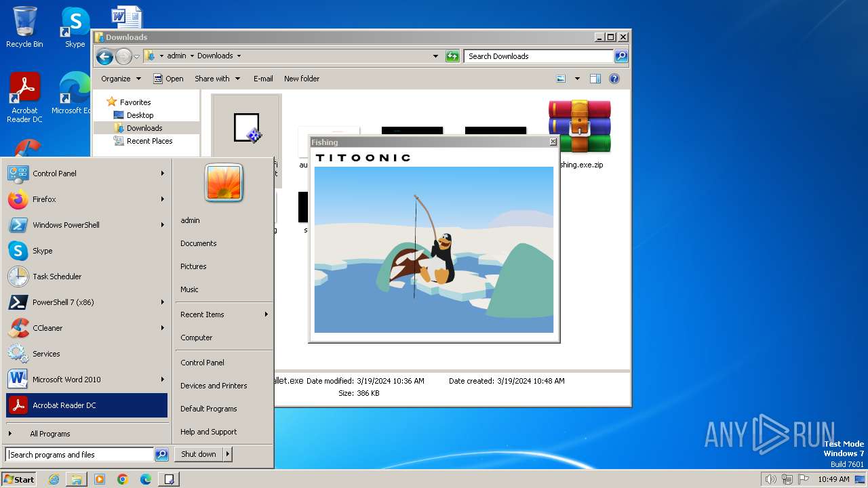The width and height of the screenshot is (868, 488).
Task: Open address bar history dropdown
Action: [x=435, y=56]
